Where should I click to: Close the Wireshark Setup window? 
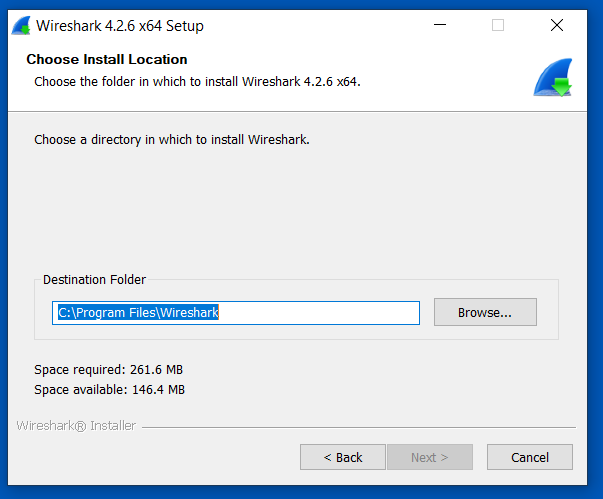557,25
